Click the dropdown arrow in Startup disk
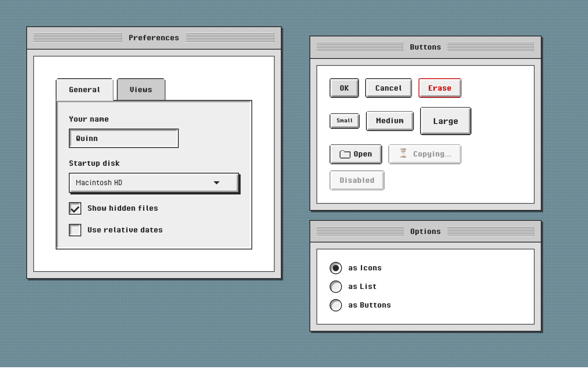 click(x=217, y=183)
